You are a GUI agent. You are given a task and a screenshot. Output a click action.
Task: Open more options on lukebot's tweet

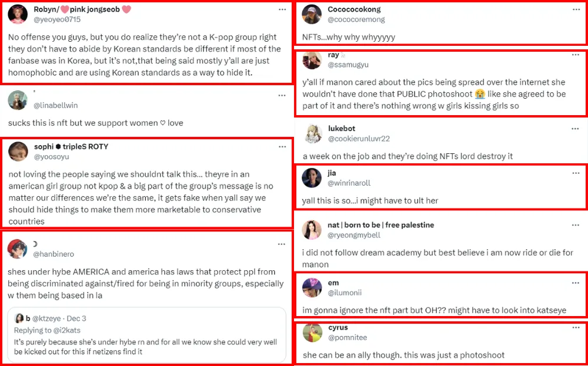[575, 129]
